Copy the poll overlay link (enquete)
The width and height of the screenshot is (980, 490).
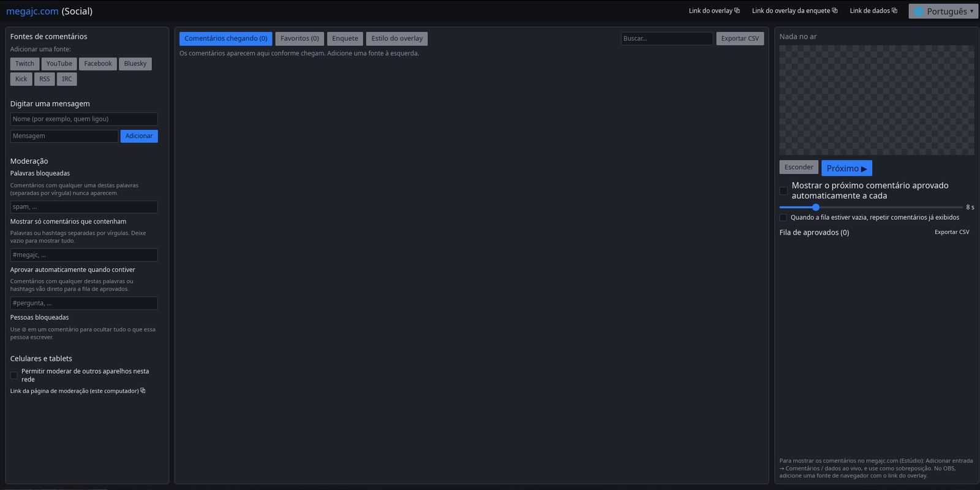tap(794, 11)
